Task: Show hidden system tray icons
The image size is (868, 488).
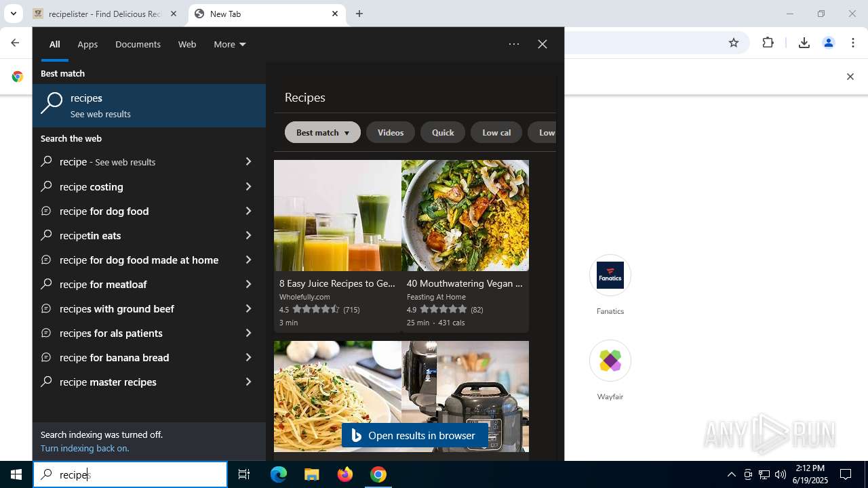Action: (731, 474)
